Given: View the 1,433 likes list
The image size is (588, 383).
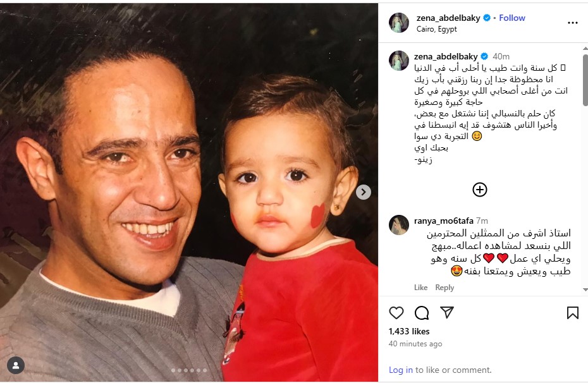Looking at the screenshot, I should [x=409, y=331].
